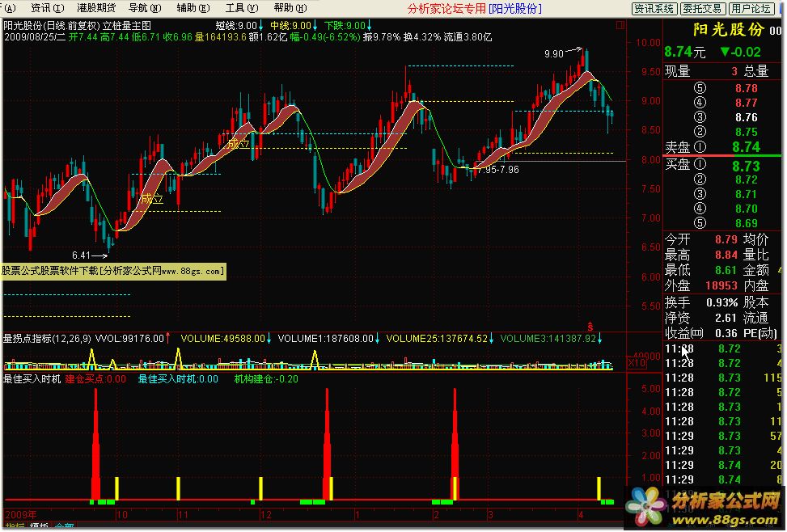Click the 7.95-7.96 price annotation

tap(498, 170)
